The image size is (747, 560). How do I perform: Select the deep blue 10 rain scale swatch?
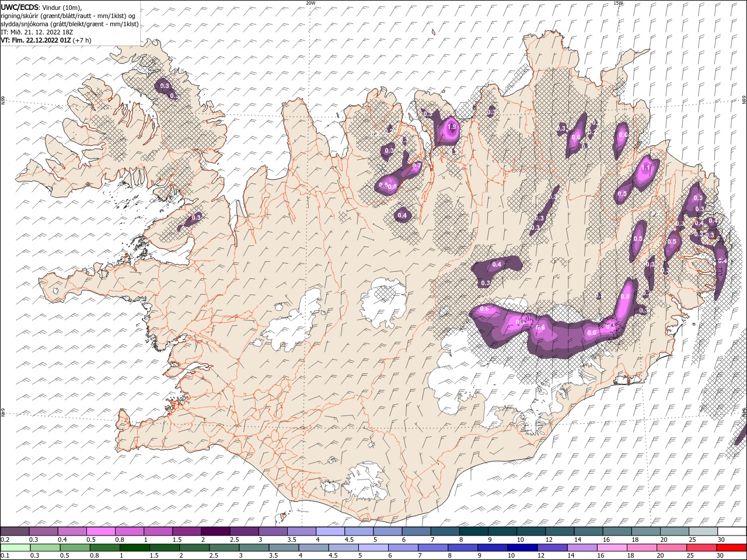[522, 548]
